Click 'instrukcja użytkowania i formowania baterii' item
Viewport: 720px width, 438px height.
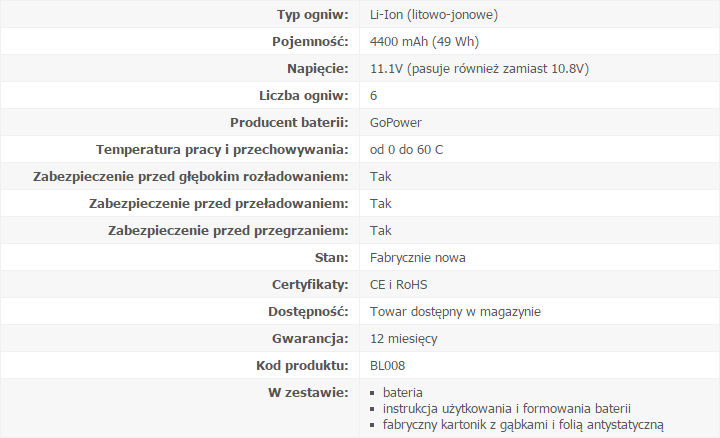click(507, 409)
